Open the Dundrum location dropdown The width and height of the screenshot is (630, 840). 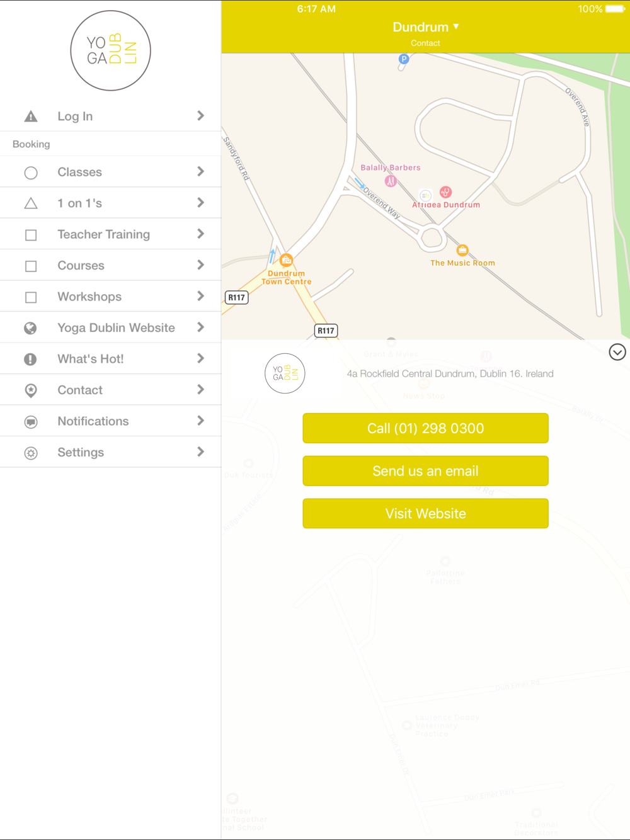click(425, 27)
